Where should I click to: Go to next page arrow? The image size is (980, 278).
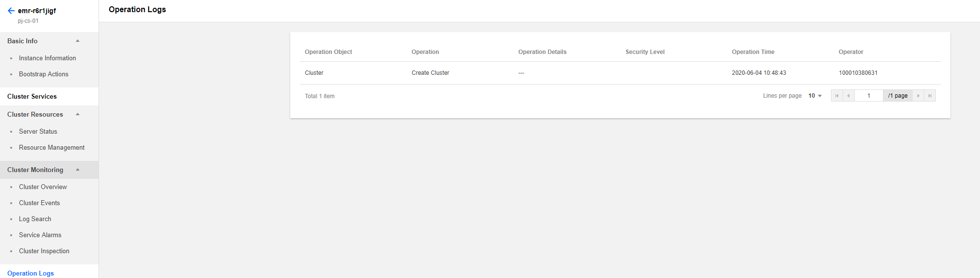coord(918,96)
